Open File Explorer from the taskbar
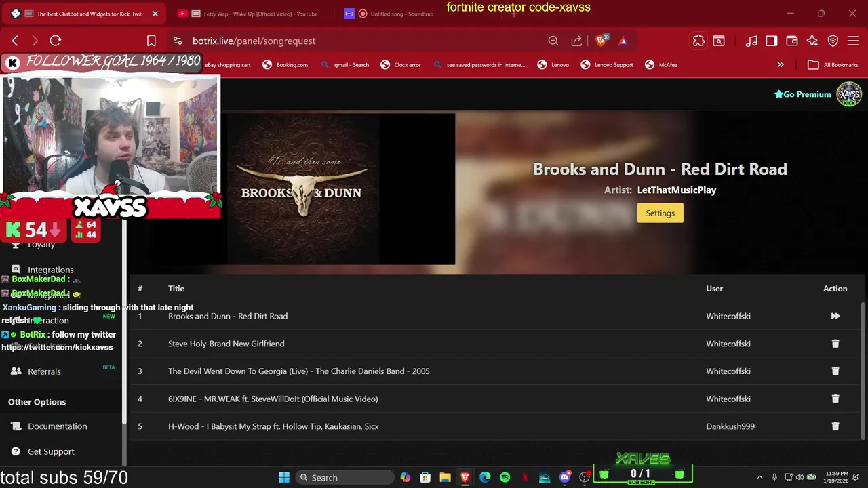 click(445, 477)
